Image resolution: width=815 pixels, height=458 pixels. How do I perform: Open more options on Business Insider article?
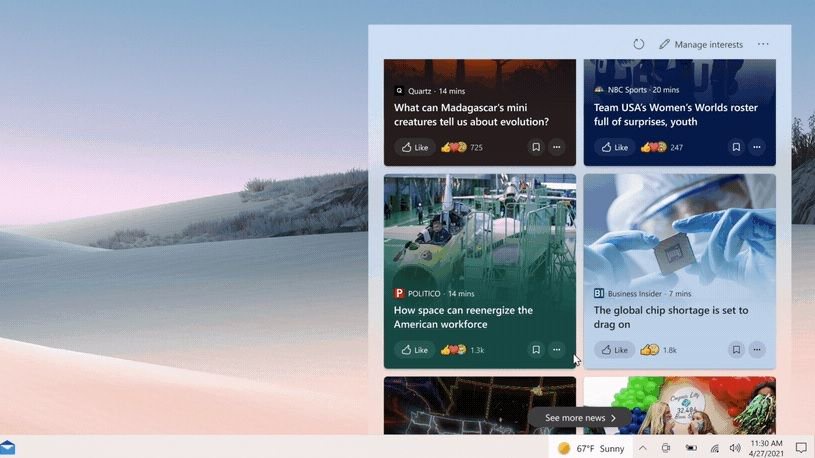[x=757, y=350]
